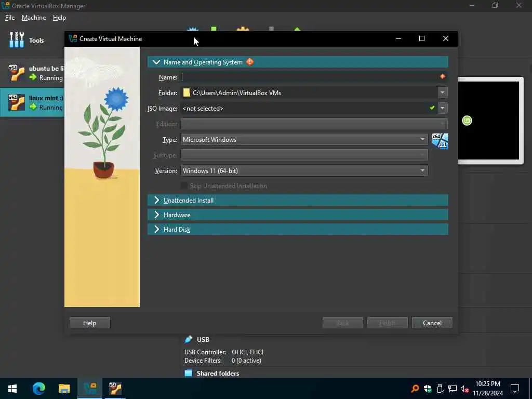Click the folder icon in Folder field
The image size is (532, 399).
tap(187, 92)
